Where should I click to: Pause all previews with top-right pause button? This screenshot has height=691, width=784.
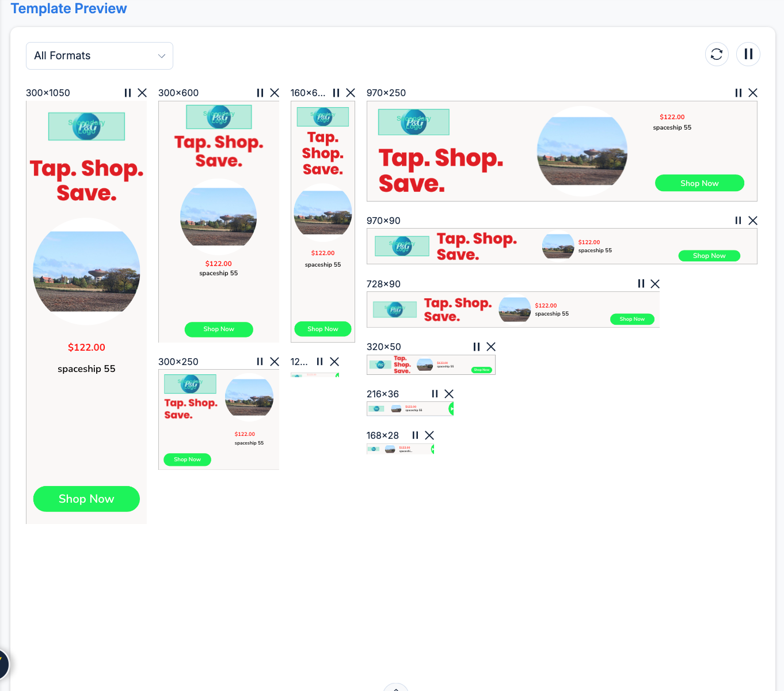coord(748,54)
